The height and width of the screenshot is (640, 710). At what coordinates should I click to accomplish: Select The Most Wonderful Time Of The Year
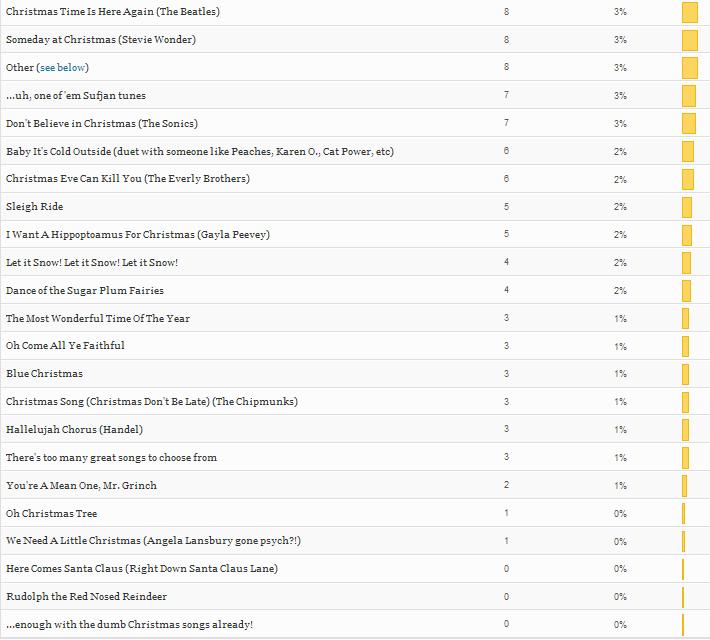click(x=98, y=319)
